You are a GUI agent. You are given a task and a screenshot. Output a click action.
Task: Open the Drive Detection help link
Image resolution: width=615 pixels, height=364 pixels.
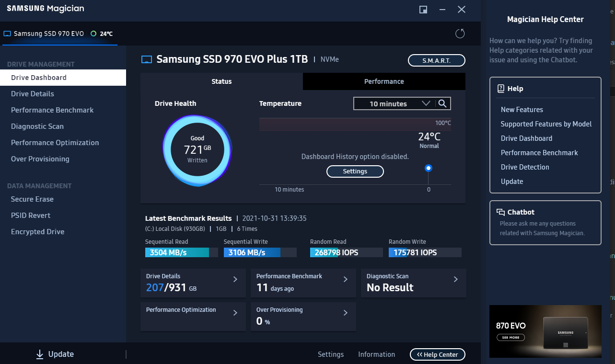[525, 167]
